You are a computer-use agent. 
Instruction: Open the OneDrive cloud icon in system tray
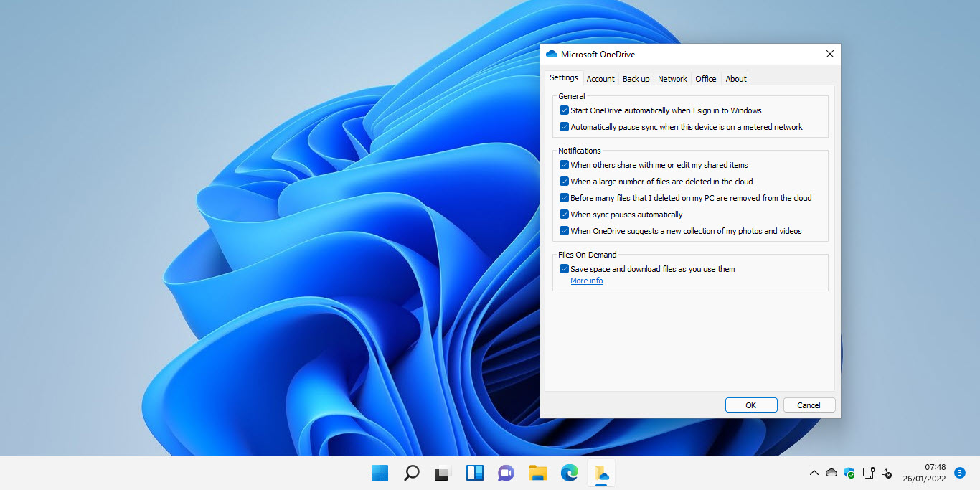click(x=831, y=473)
